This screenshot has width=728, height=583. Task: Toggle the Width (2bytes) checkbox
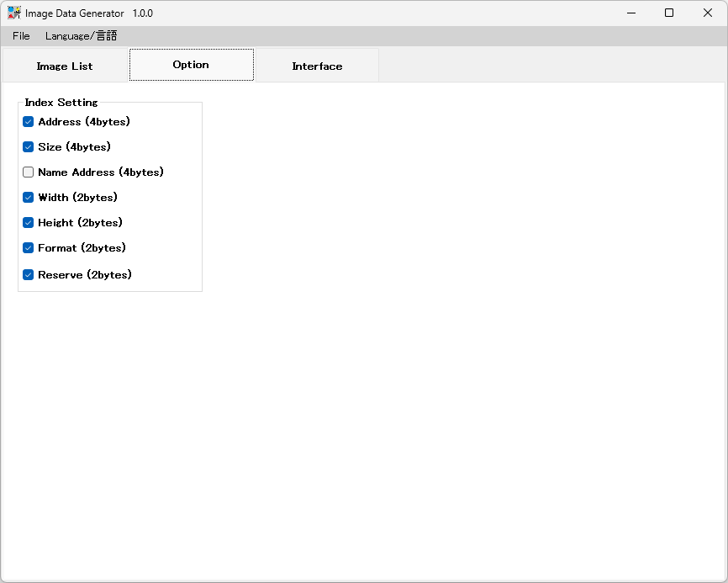pyautogui.click(x=29, y=198)
